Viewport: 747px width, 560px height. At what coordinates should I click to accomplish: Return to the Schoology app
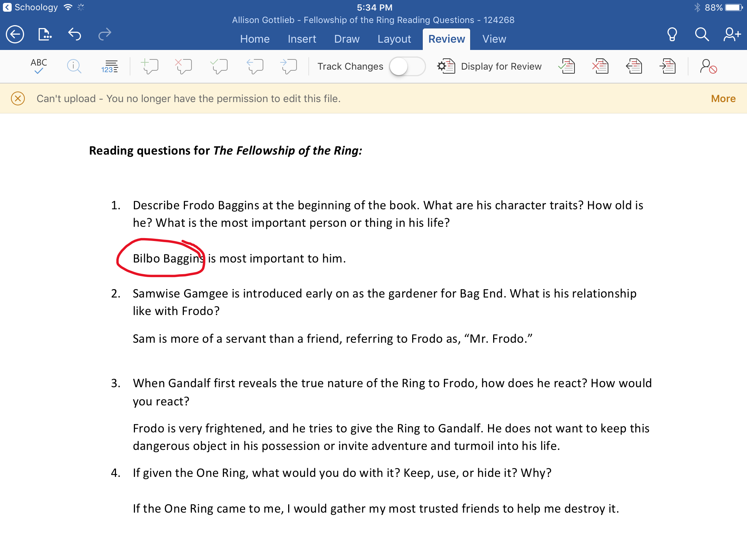click(31, 7)
